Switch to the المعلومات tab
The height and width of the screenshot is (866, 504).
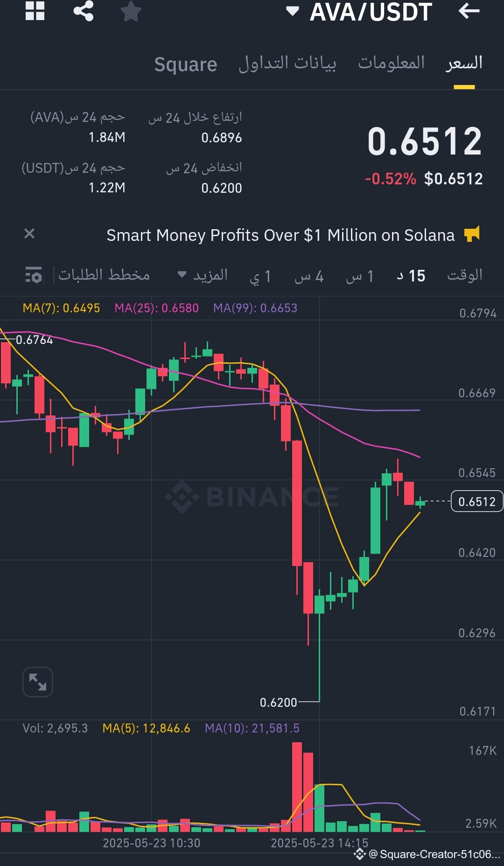point(391,63)
